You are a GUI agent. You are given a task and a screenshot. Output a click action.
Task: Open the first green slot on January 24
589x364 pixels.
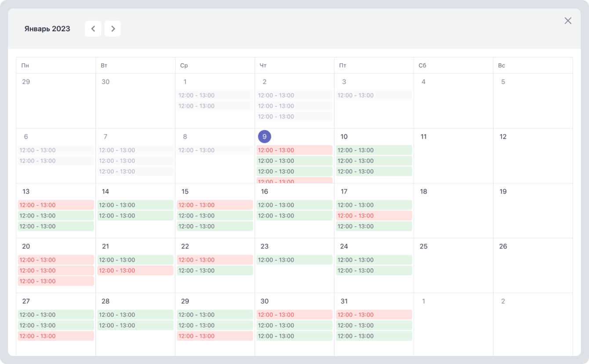[x=374, y=260]
